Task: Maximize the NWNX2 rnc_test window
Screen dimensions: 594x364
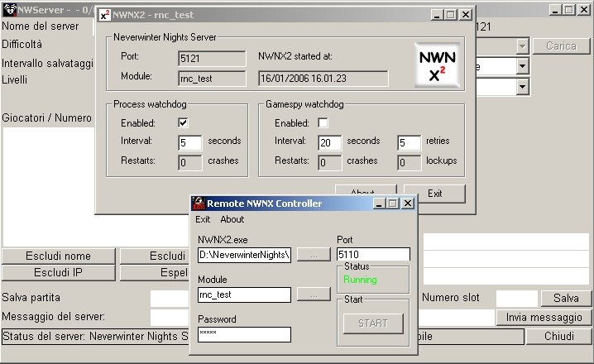Action: (x=451, y=15)
